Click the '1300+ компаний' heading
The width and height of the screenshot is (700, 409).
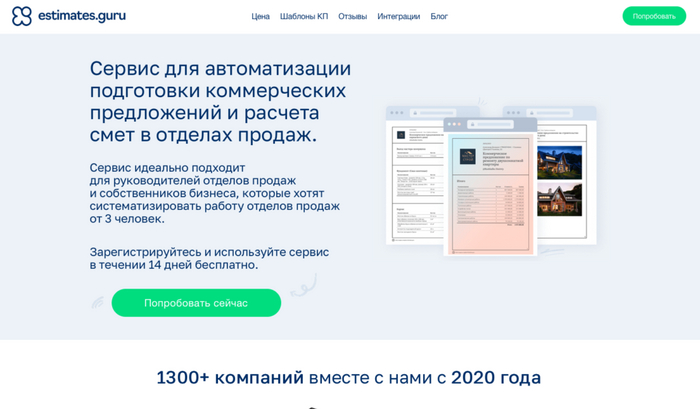pos(230,378)
